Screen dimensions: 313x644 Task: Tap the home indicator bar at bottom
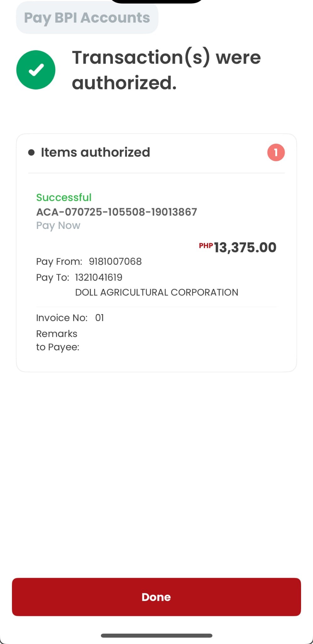[x=156, y=636]
